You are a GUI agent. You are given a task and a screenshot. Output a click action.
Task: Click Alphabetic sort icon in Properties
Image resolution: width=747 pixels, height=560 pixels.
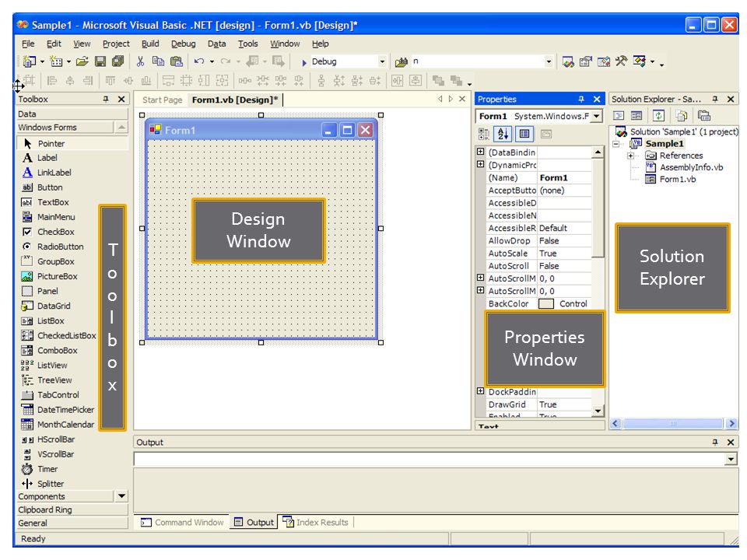click(503, 135)
